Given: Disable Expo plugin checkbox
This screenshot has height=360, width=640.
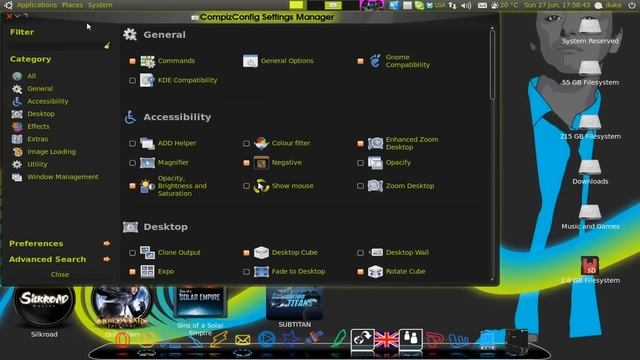Looking at the screenshot, I should point(132,271).
